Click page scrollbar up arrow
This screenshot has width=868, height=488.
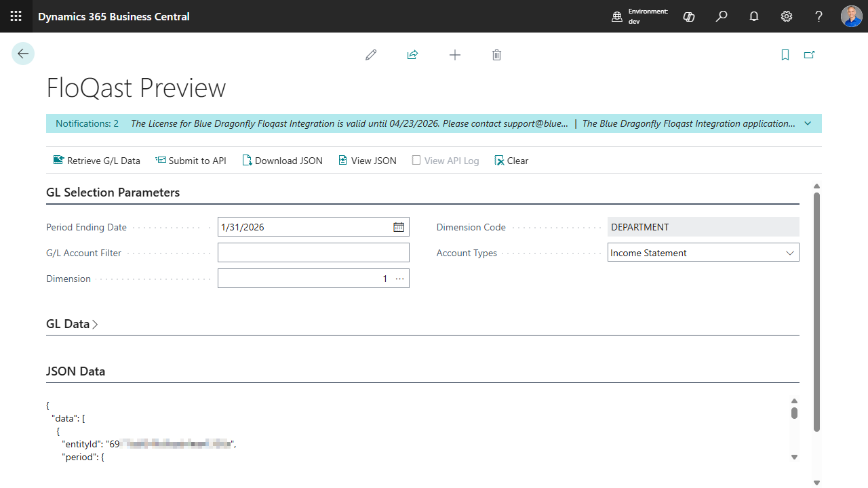(x=816, y=186)
